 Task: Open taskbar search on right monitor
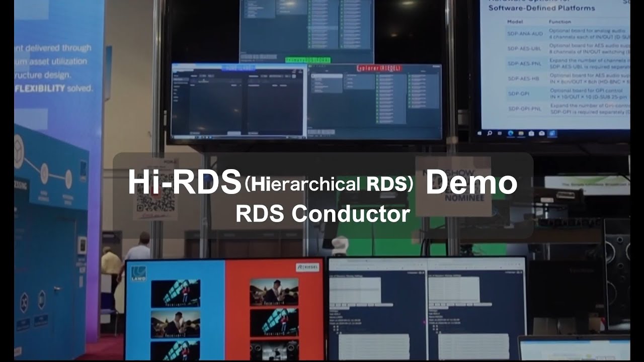point(490,133)
